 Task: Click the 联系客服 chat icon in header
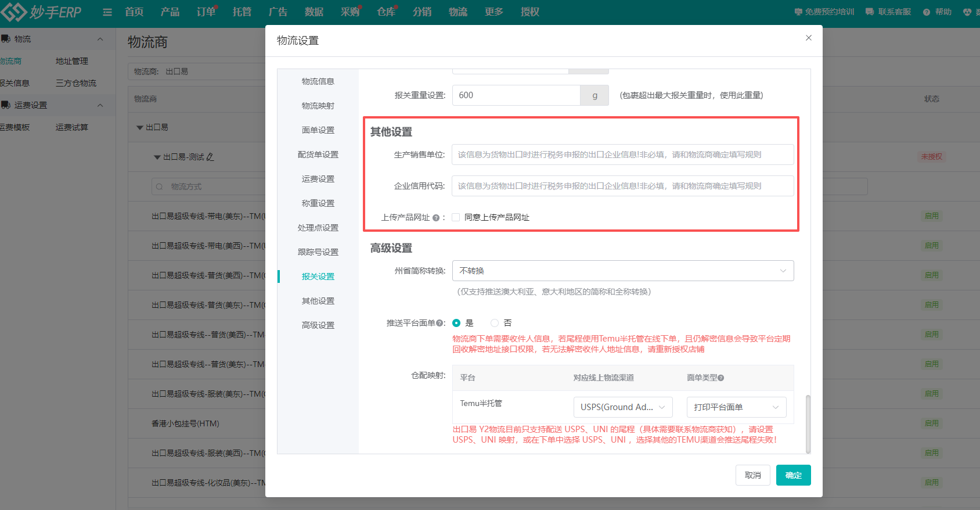click(869, 12)
